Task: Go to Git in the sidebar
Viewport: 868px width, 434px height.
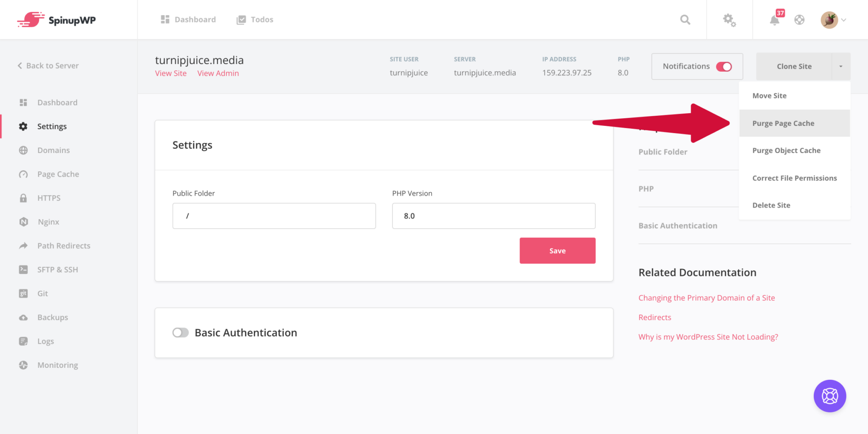Action: pyautogui.click(x=42, y=294)
